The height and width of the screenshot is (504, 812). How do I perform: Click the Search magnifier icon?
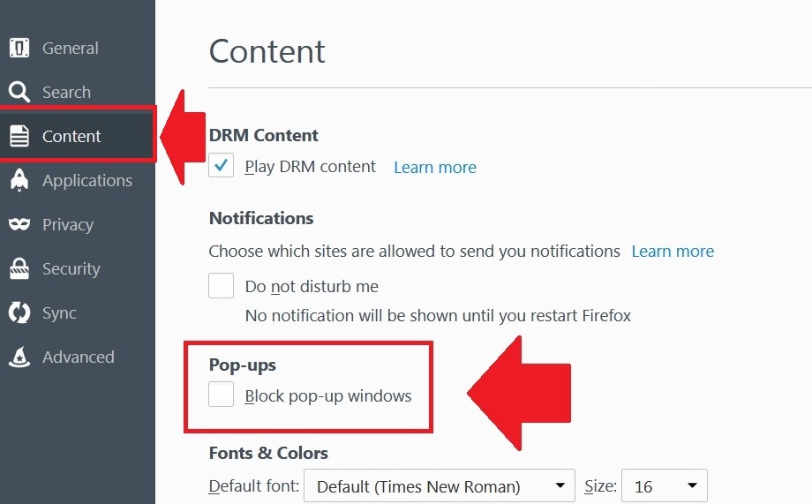click(19, 92)
